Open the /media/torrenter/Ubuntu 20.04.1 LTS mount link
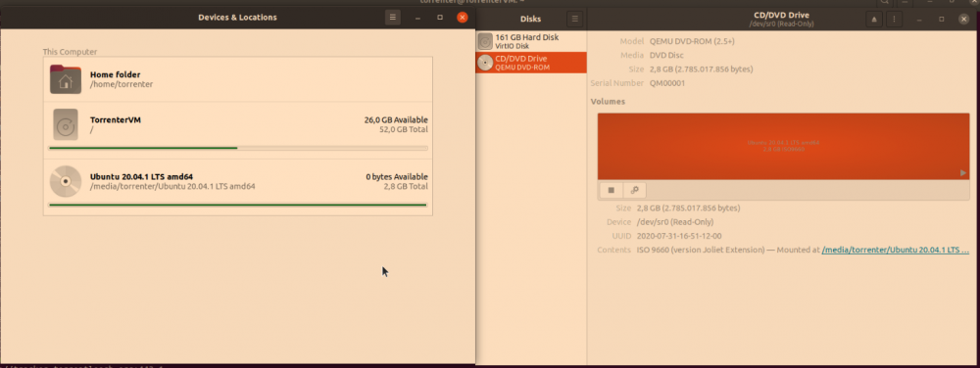The image size is (980, 368). (x=895, y=251)
